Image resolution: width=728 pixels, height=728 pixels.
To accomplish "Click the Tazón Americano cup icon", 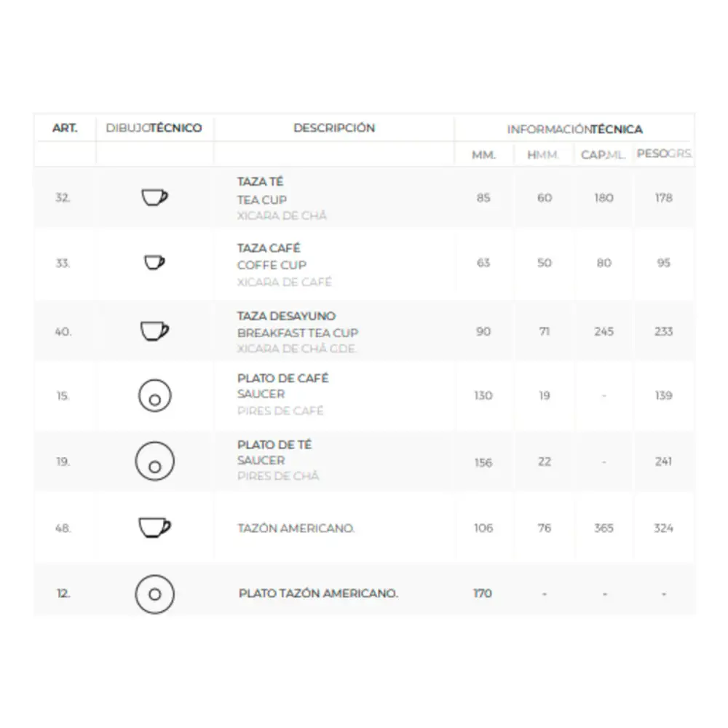I will tap(154, 527).
